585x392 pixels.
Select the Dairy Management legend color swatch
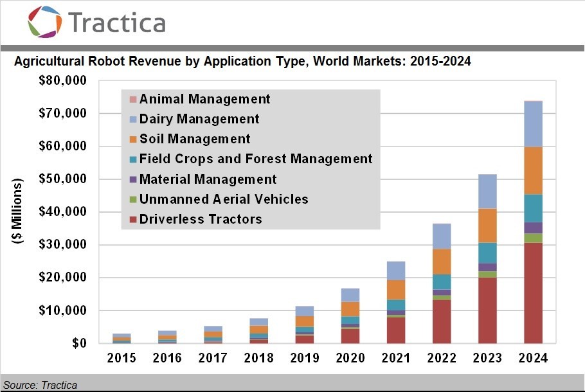coord(133,120)
